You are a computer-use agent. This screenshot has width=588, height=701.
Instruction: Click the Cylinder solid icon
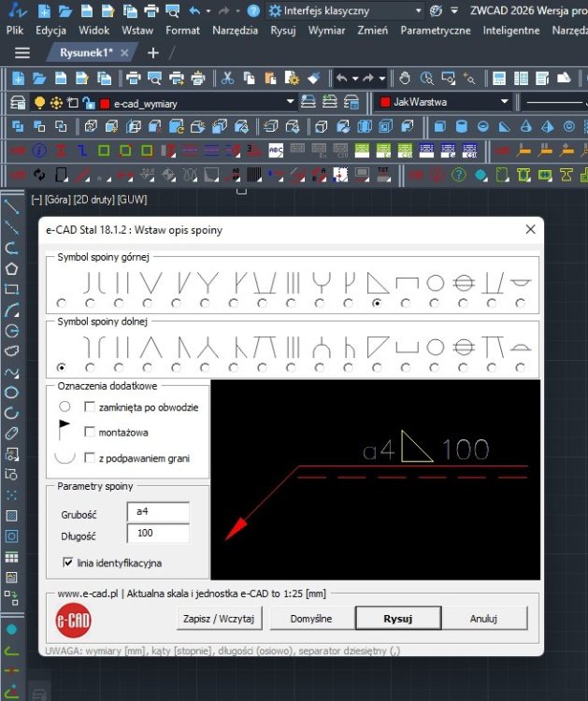[462, 126]
